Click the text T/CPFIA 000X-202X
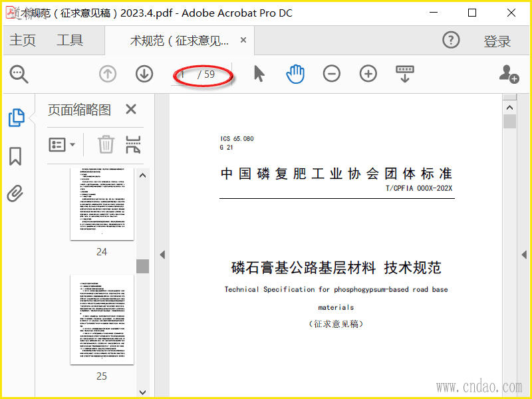 click(x=419, y=188)
